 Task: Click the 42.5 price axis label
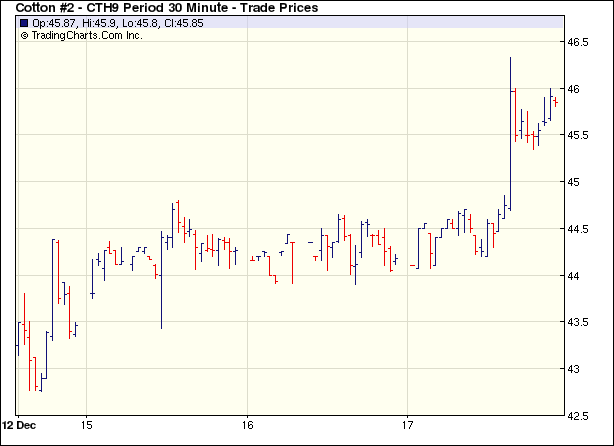581,415
